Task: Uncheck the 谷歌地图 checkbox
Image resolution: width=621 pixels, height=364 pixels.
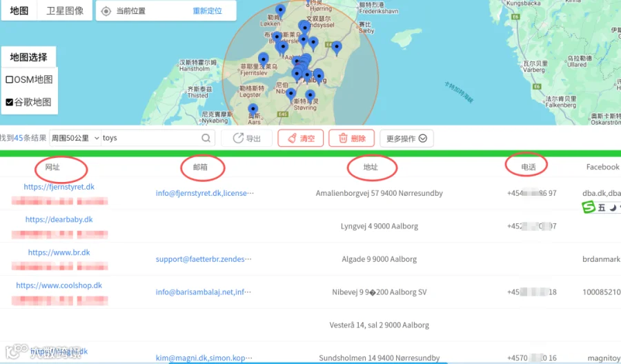Action: coord(10,102)
